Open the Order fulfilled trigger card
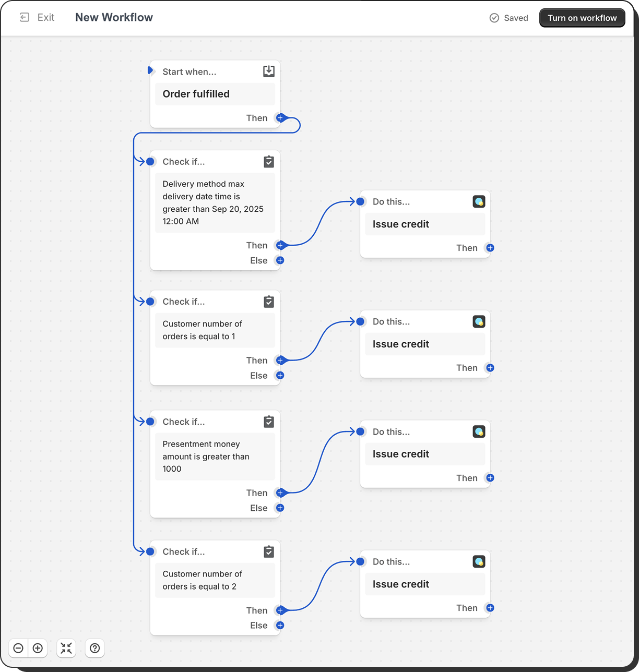639x672 pixels. tap(215, 94)
